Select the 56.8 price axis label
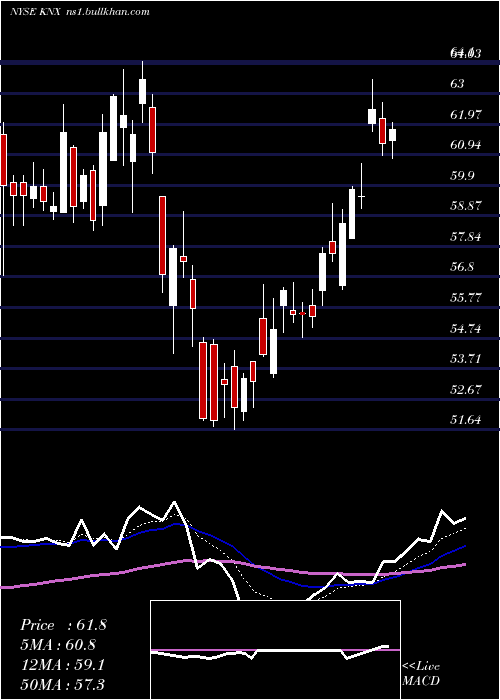 [462, 267]
